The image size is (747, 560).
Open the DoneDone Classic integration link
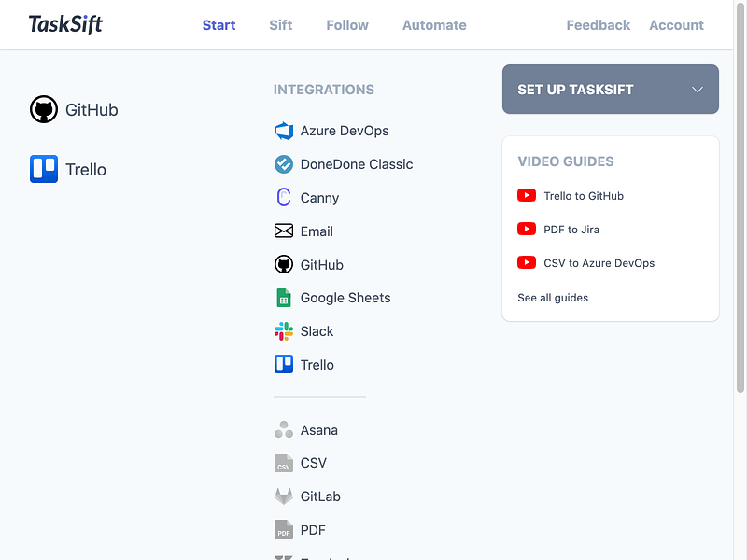click(357, 164)
